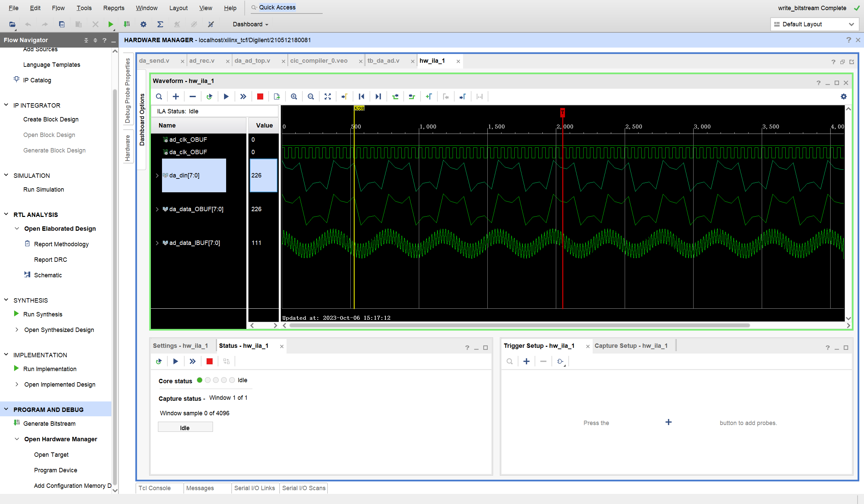Run trigger immediate double-arrow in waveform toolbar
Viewport: 864px width, 504px height.
(243, 96)
